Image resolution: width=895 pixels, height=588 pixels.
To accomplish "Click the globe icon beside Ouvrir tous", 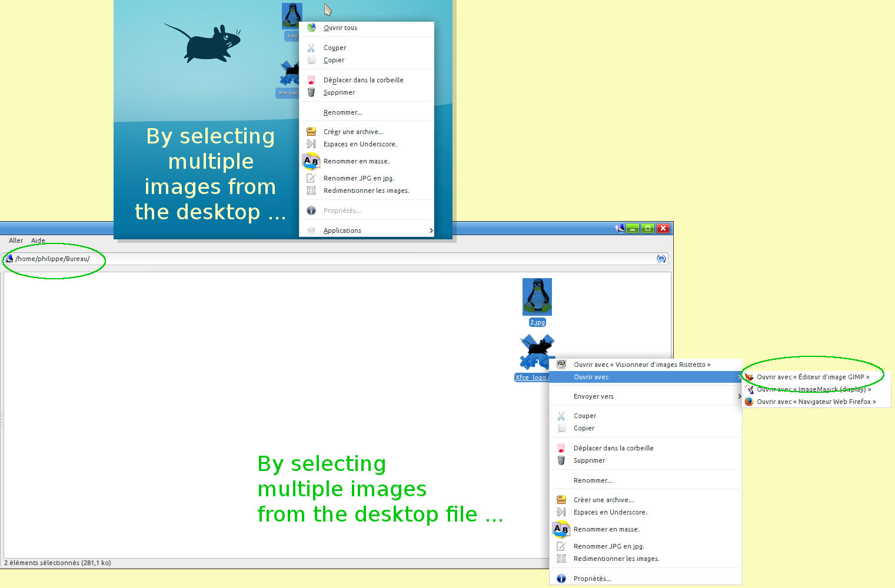I will [311, 28].
